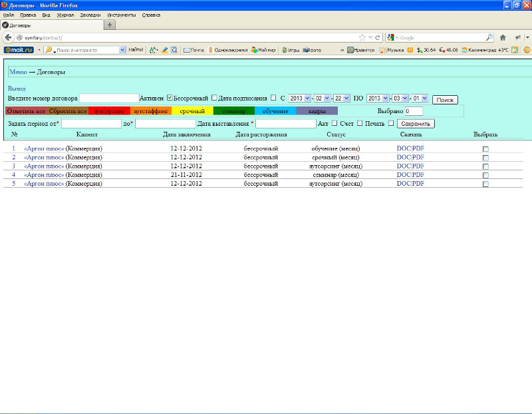This screenshot has height=414, width=532.
Task: Enable the Бессрочный checkbox
Action: tap(214, 98)
